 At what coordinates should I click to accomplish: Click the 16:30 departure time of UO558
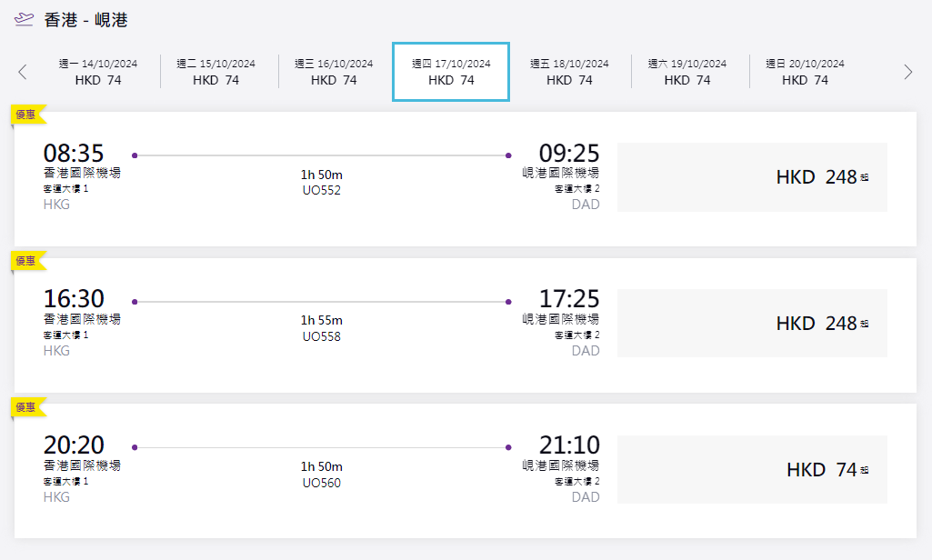pos(74,298)
